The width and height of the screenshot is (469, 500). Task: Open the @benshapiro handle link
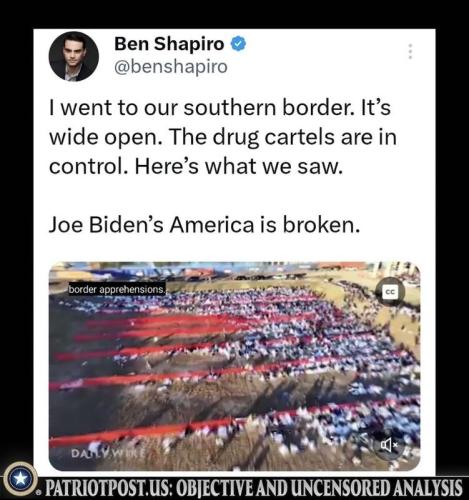click(x=171, y=66)
